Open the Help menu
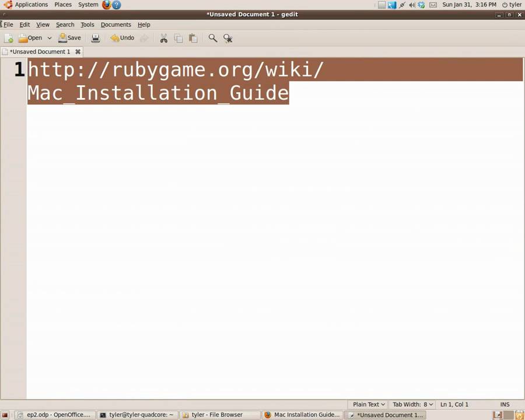 [144, 24]
